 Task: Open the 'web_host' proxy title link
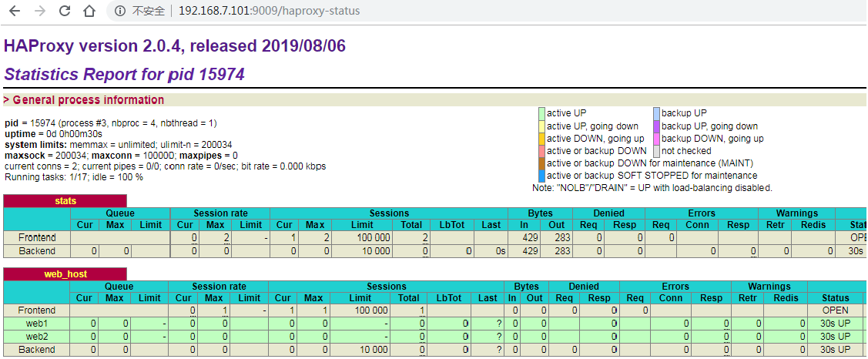[x=65, y=274]
